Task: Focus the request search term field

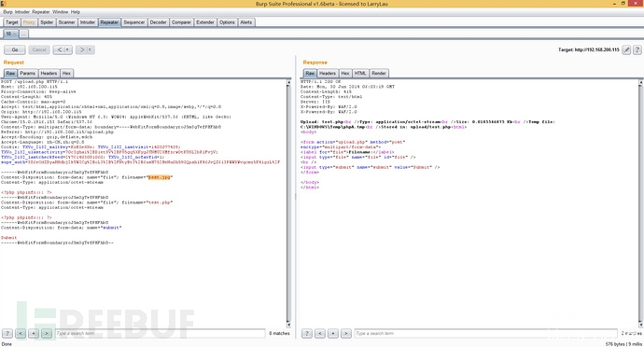Action: 161,333
